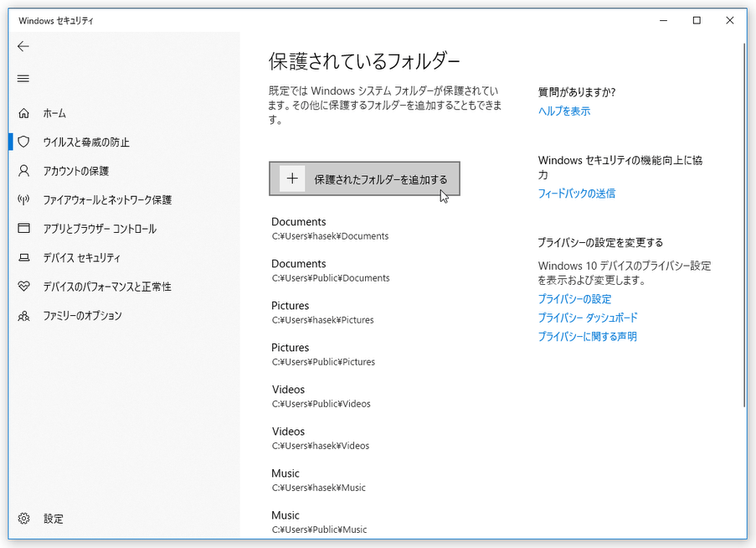
Task: Click the プライバシーの設定を変更する heading
Action: [x=600, y=242]
